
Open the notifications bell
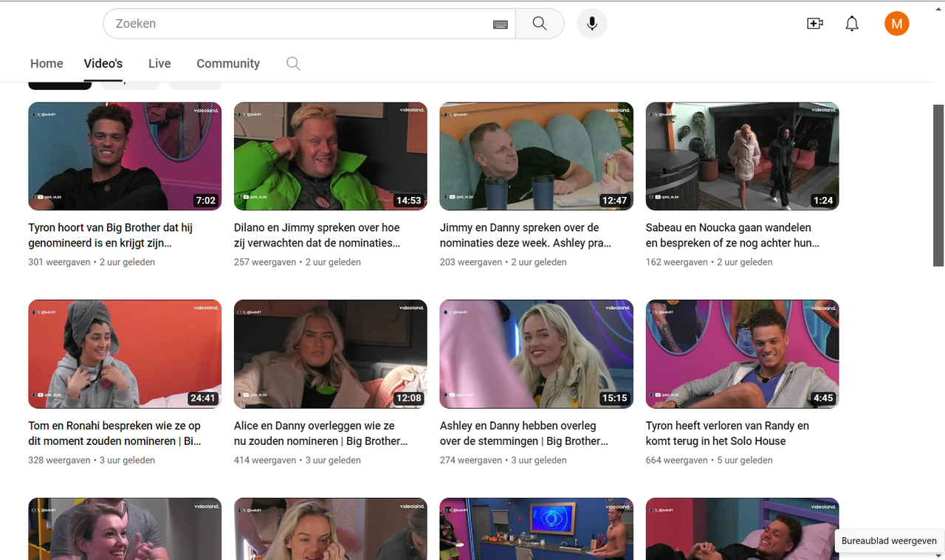coord(852,24)
